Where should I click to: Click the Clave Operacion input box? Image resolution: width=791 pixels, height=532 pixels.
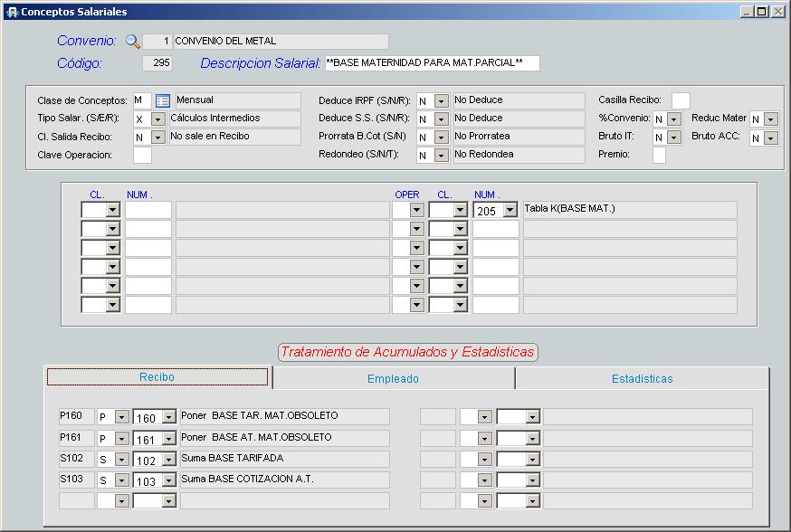[142, 156]
